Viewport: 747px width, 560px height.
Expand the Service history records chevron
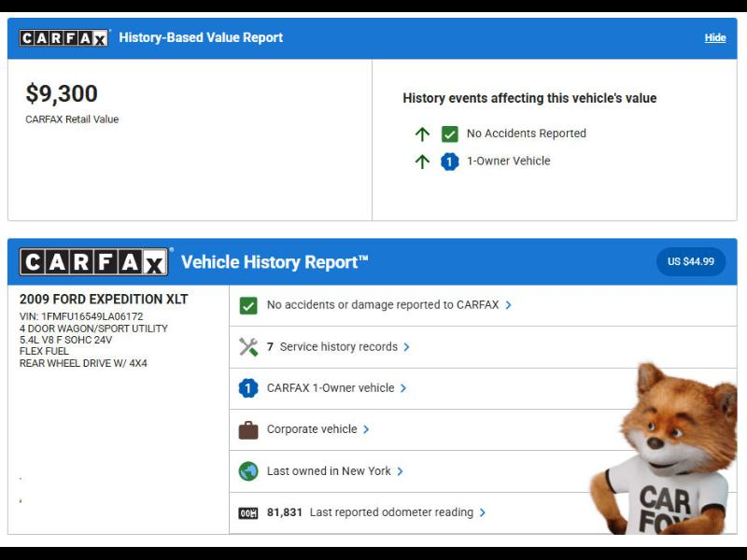pos(407,347)
